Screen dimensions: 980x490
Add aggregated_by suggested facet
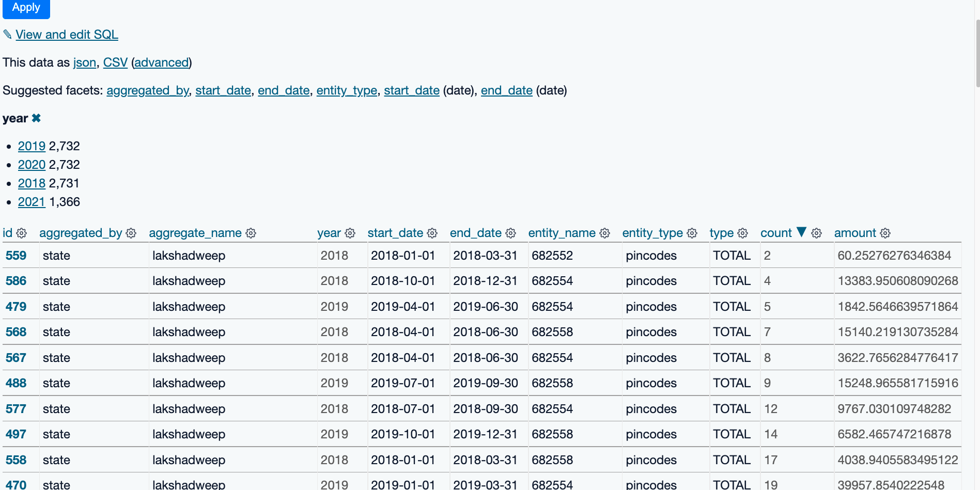148,90
